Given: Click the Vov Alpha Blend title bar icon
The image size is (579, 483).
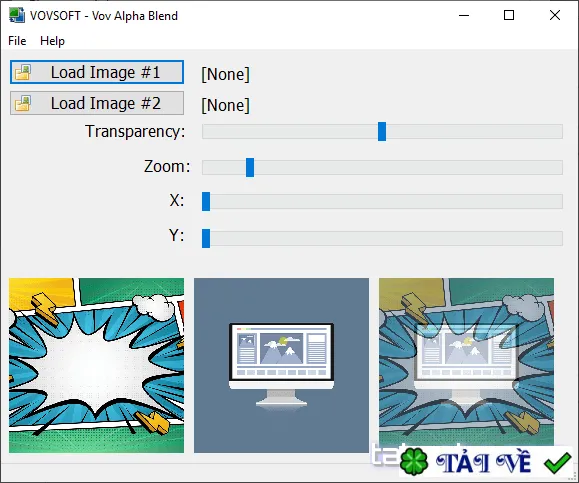Looking at the screenshot, I should point(17,16).
